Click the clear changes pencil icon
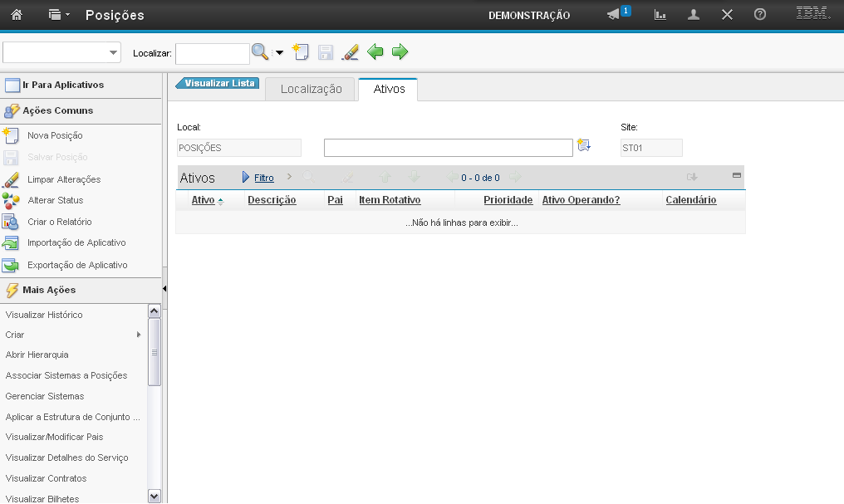This screenshot has height=504, width=844. (x=351, y=52)
